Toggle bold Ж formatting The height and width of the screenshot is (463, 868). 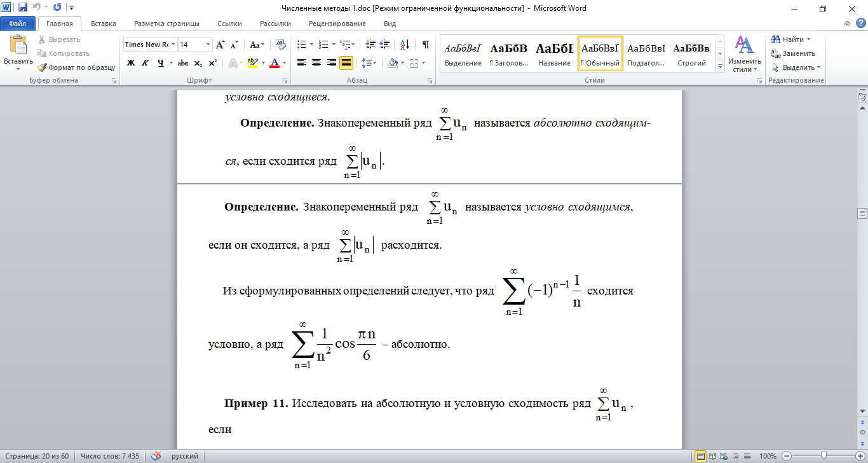[131, 63]
